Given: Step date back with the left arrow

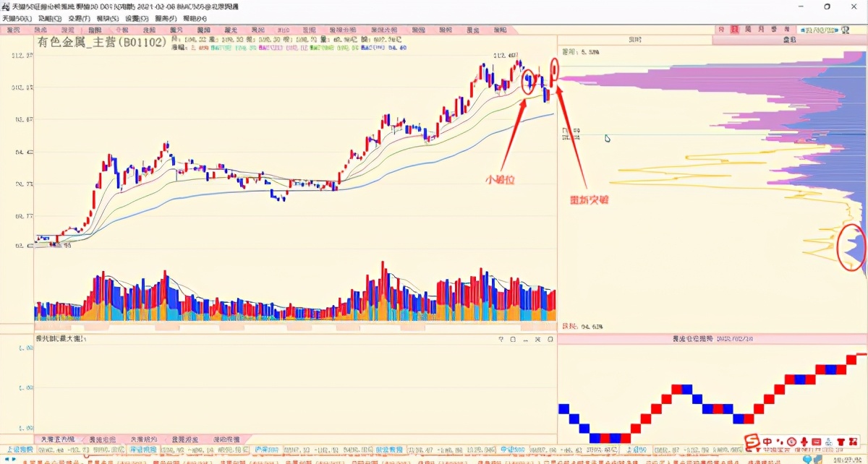Looking at the screenshot, I should tap(803, 30).
